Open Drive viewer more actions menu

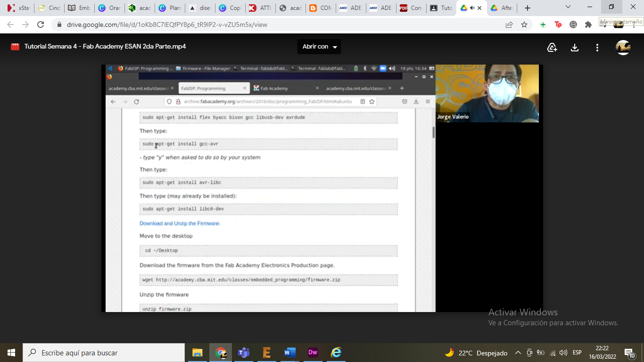pyautogui.click(x=597, y=47)
